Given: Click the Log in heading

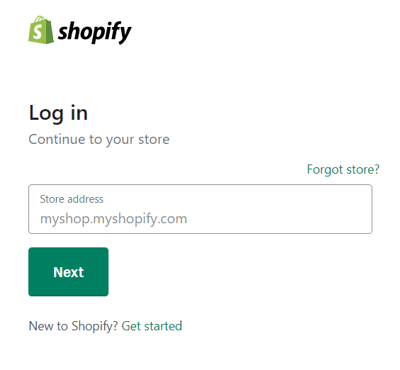Looking at the screenshot, I should tap(58, 114).
